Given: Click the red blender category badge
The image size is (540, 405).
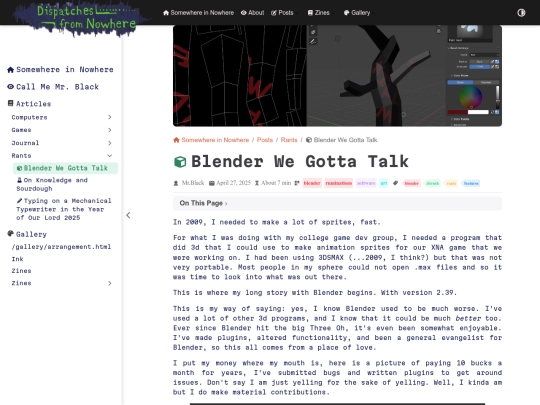Looking at the screenshot, I should 312,183.
